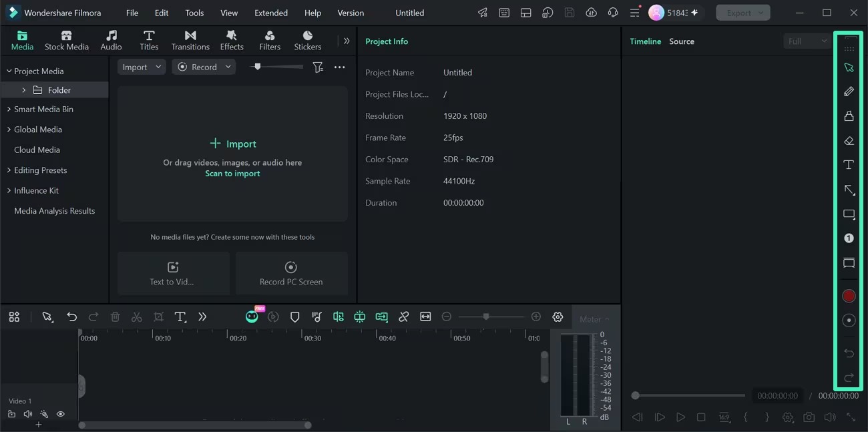Open the stroke size circle in drawing toolbar
Image resolution: width=868 pixels, height=432 pixels.
pyautogui.click(x=849, y=320)
